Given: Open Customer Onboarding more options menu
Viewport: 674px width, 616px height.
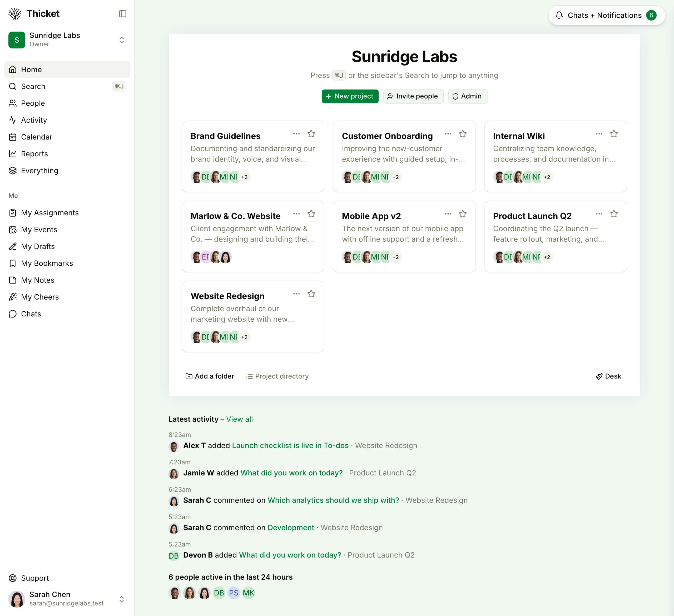Looking at the screenshot, I should click(x=448, y=134).
